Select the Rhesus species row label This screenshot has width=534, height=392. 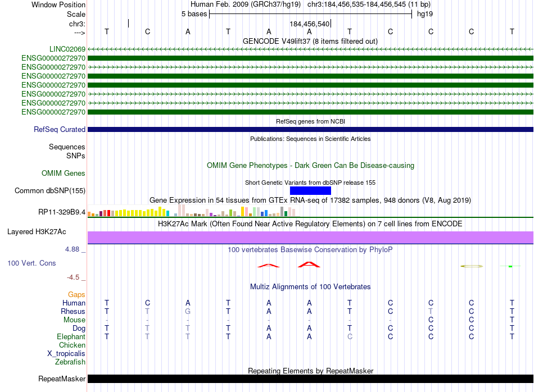point(73,311)
